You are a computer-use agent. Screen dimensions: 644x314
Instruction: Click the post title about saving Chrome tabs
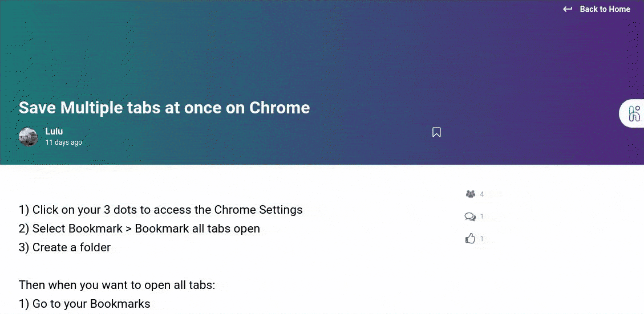coord(164,107)
